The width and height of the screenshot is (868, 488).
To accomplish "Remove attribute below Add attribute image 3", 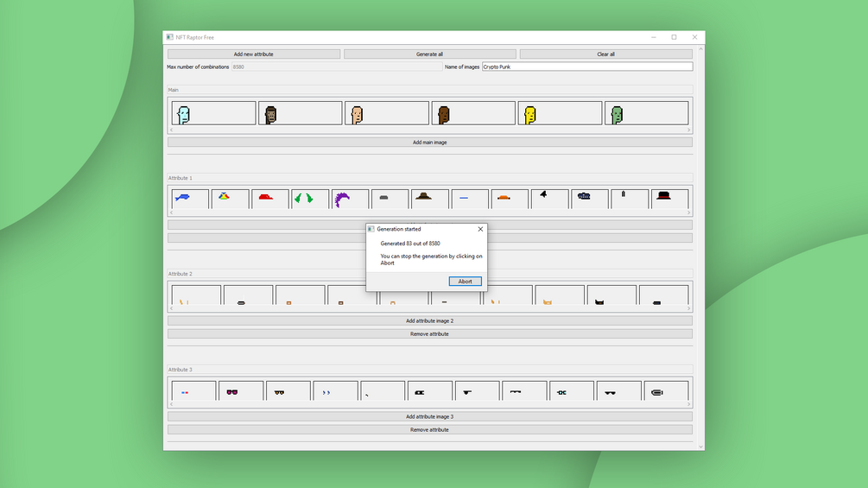I will 429,430.
